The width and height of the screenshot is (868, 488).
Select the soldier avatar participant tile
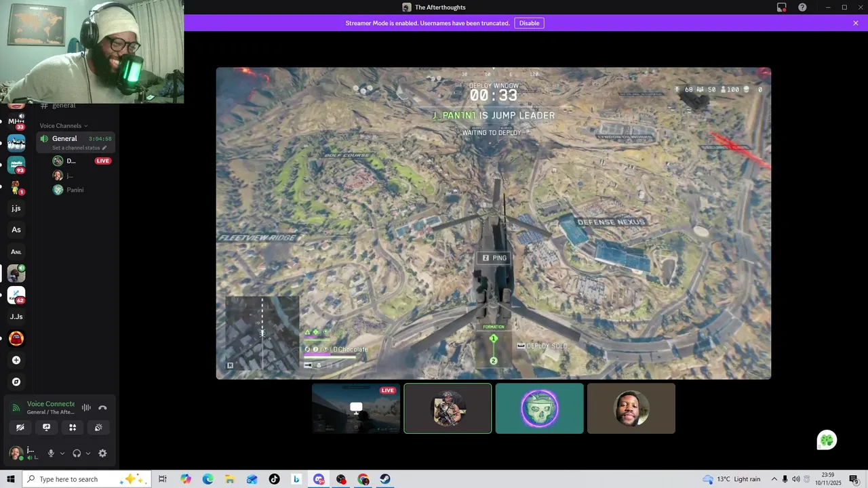[x=448, y=409]
